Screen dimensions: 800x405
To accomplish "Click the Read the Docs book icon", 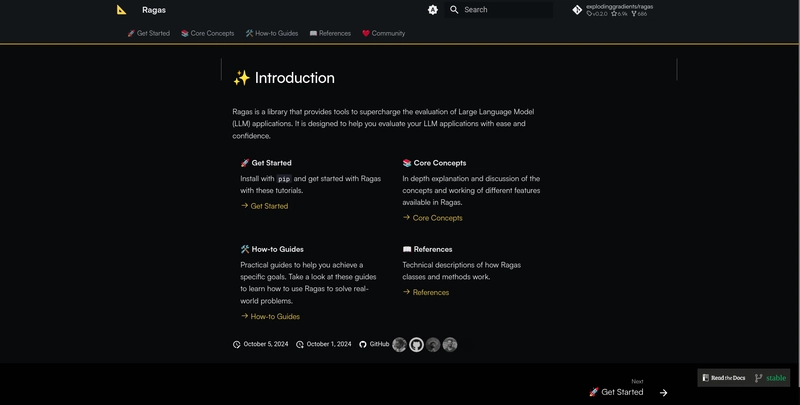I will coord(706,378).
